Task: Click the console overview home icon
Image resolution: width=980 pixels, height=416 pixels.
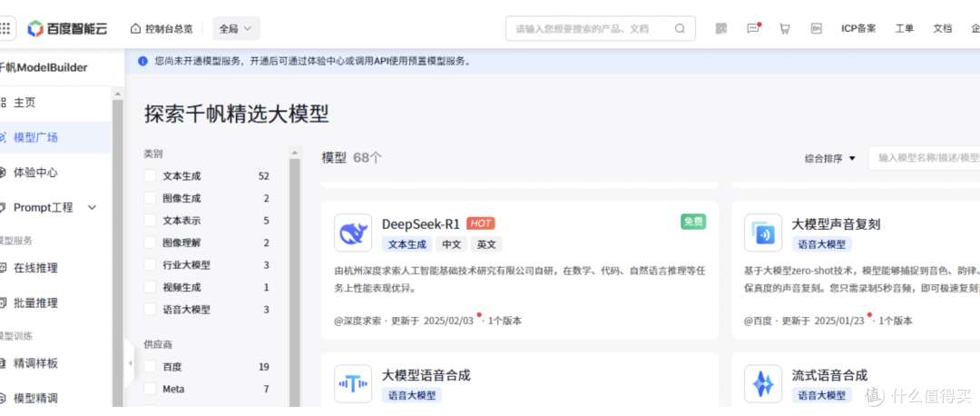Action: [x=135, y=29]
